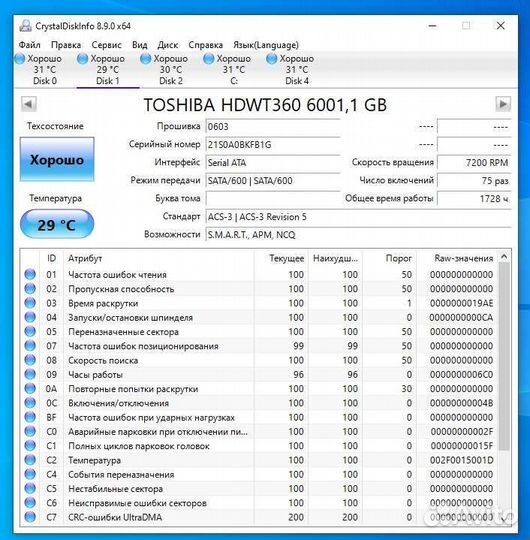Click the Прошивка field showing 0603
This screenshot has height=540, width=530.
(x=273, y=127)
